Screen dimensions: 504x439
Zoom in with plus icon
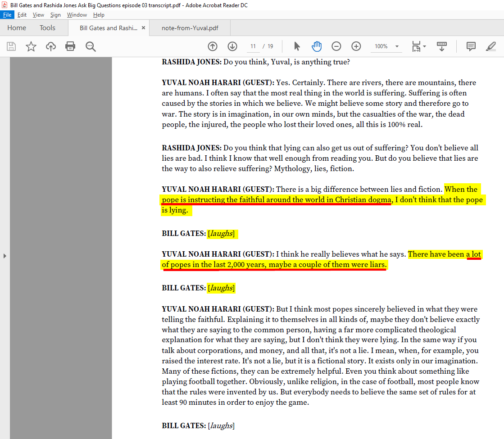point(356,46)
